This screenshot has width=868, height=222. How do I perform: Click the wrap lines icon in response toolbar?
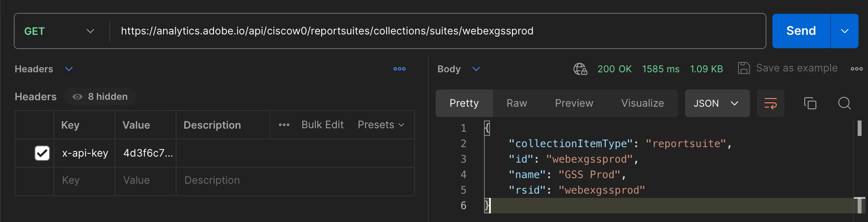click(770, 103)
